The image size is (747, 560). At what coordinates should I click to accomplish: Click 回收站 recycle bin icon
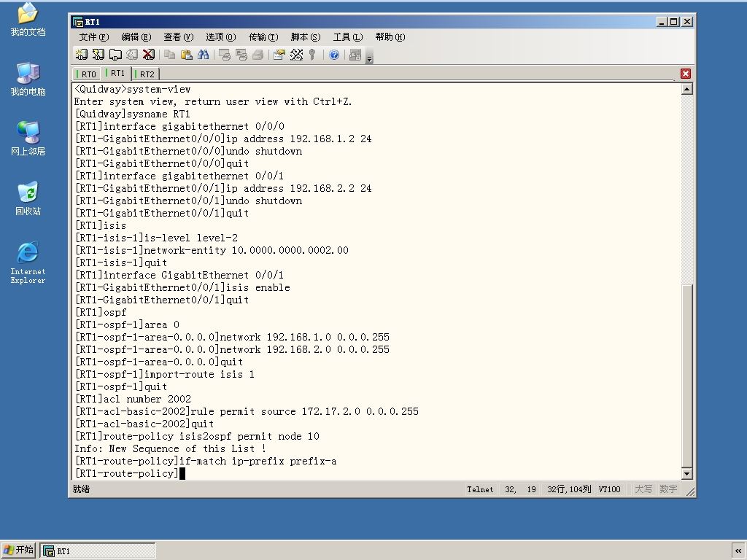28,198
